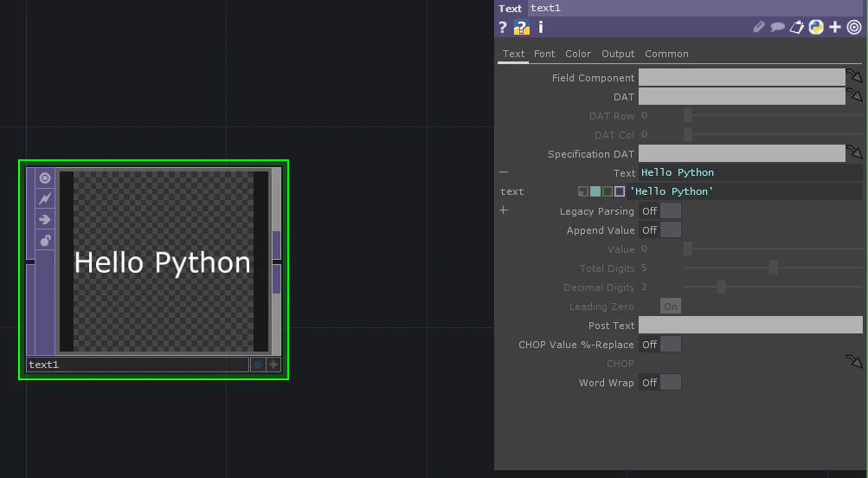Click the copy parameters clipboard icon
This screenshot has width=868, height=478.
[796, 27]
